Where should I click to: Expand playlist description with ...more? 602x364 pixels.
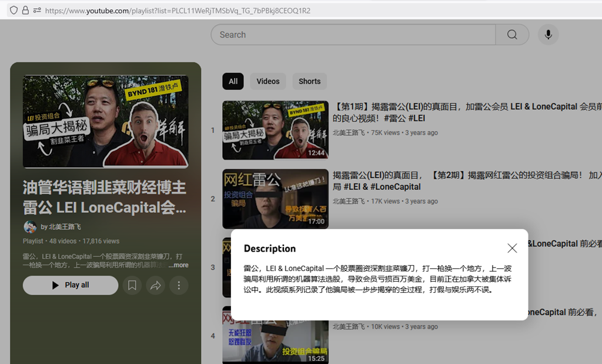click(179, 265)
